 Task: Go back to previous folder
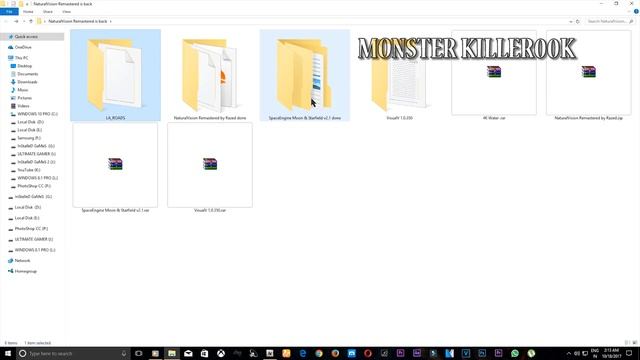click(x=7, y=21)
